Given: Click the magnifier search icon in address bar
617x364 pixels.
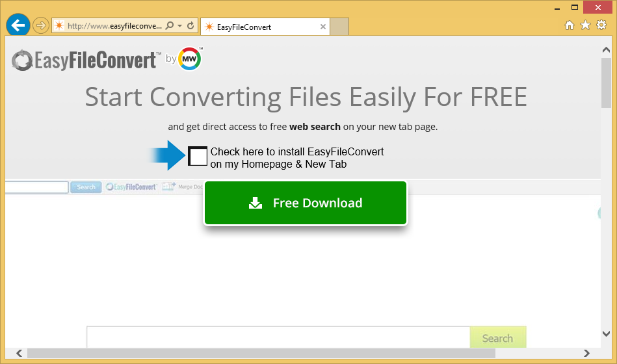Looking at the screenshot, I should tap(170, 26).
